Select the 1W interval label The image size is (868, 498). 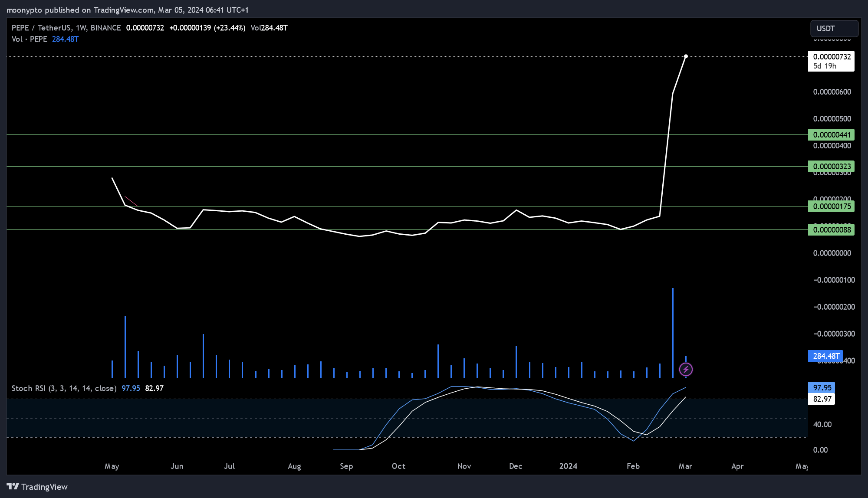(81, 28)
